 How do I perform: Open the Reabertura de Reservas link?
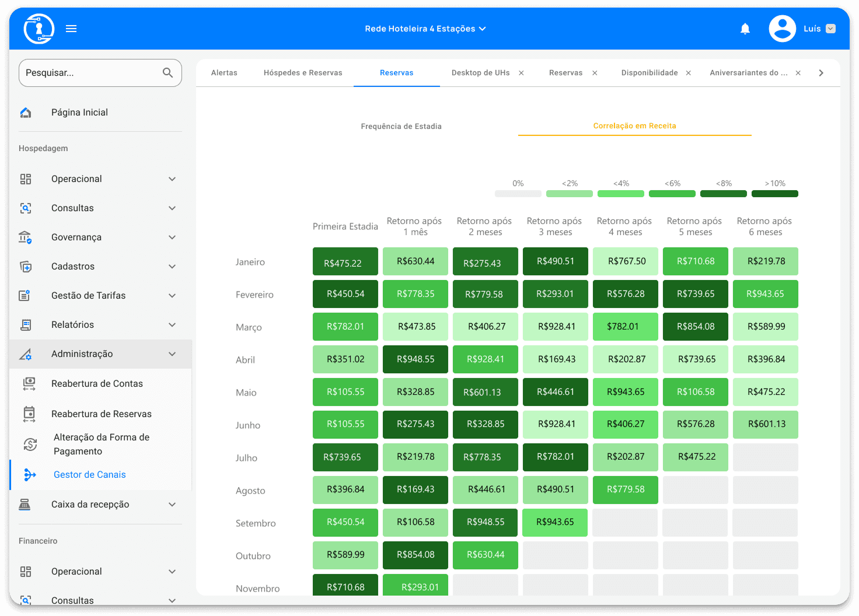pos(102,414)
